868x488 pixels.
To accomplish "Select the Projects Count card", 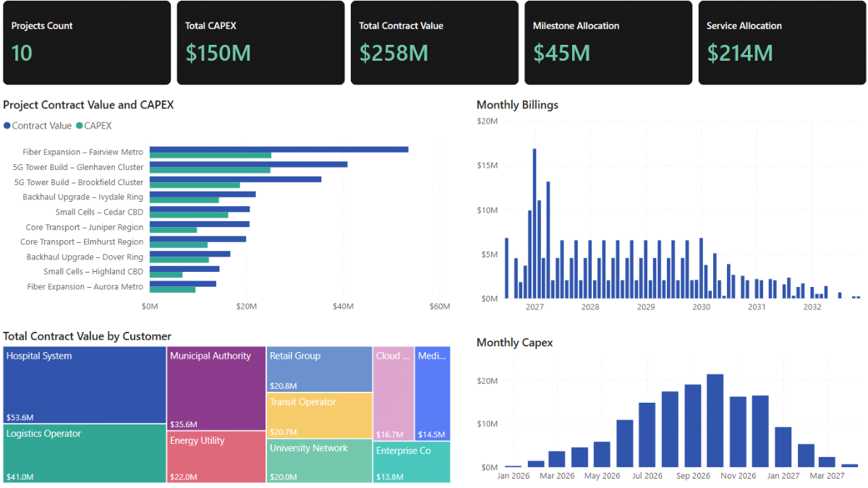I will coord(87,43).
